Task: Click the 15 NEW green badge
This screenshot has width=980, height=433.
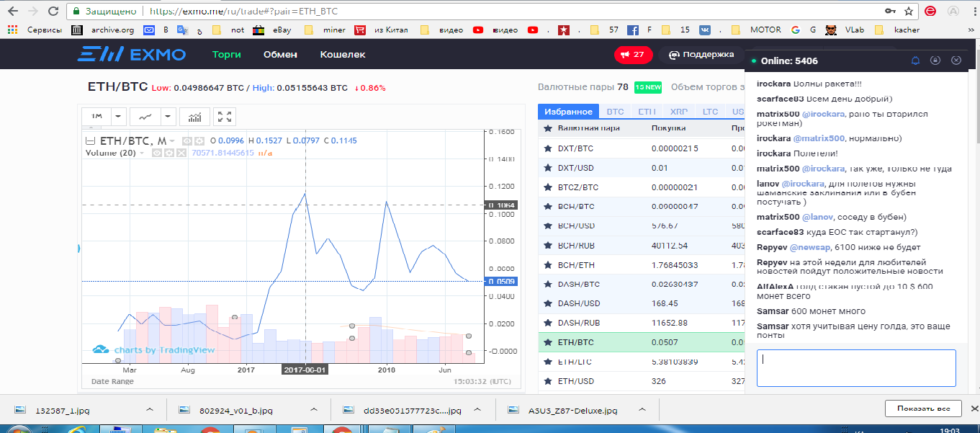Action: pyautogui.click(x=648, y=87)
